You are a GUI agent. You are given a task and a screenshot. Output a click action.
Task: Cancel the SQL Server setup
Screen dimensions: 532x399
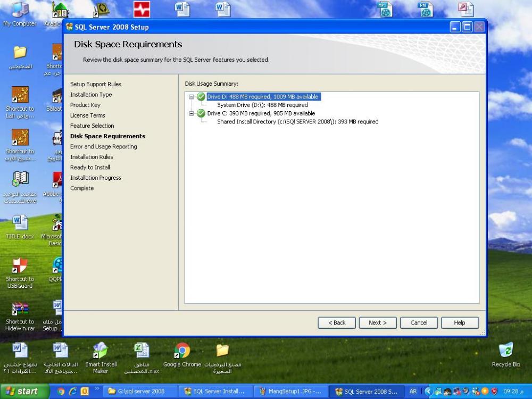(x=419, y=323)
